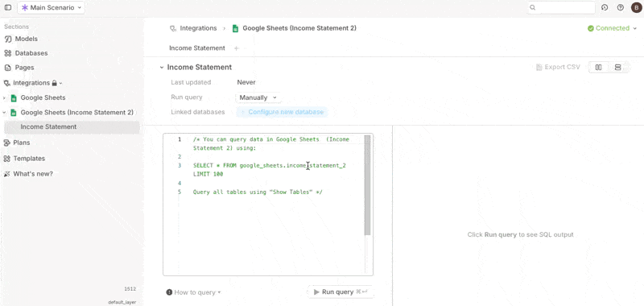
Task: Click the green Connected checkmark icon
Action: click(x=591, y=28)
